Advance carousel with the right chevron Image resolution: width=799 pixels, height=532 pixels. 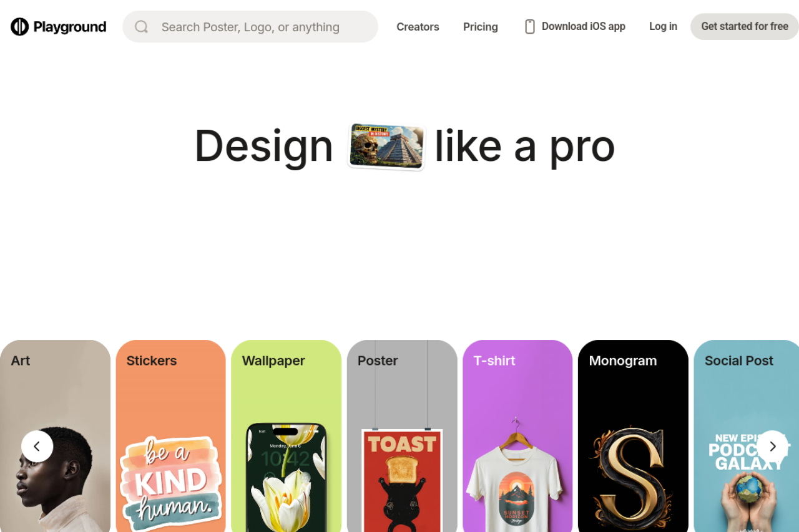pyautogui.click(x=773, y=446)
